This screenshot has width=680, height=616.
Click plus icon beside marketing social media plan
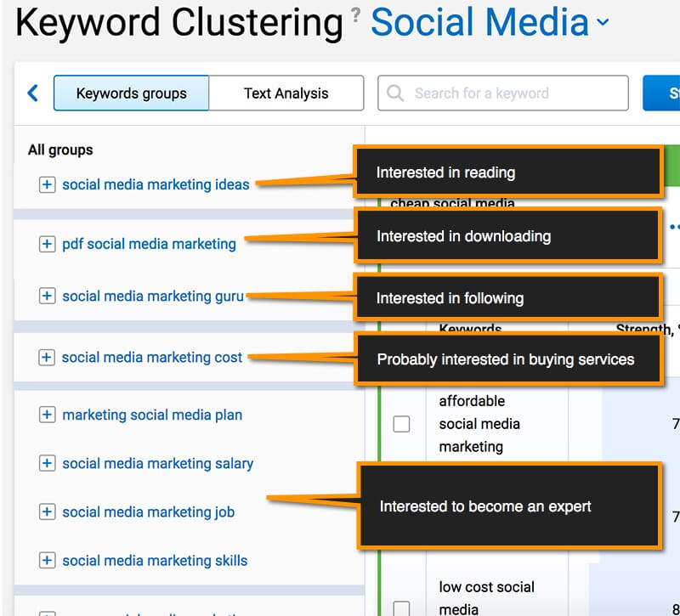coord(47,415)
